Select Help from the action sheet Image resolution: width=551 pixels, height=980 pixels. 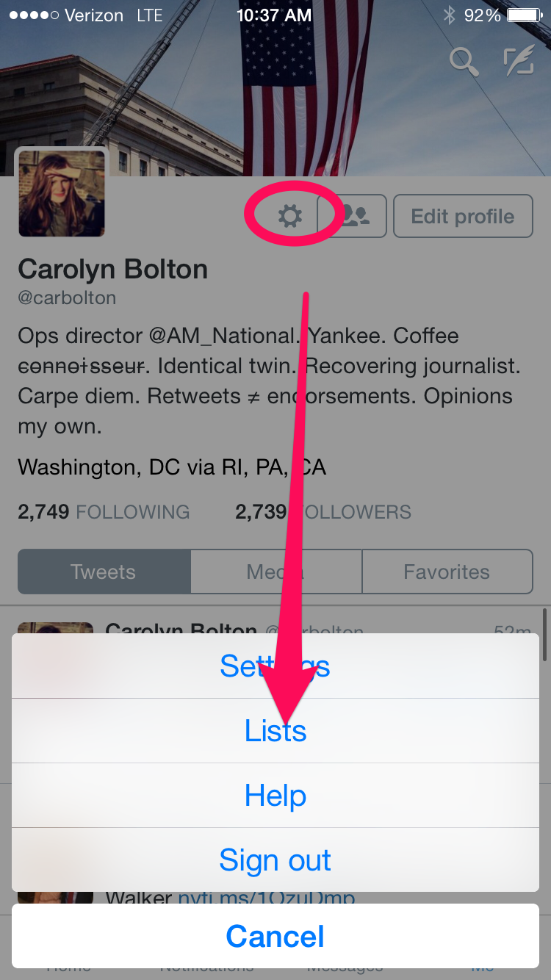[275, 795]
